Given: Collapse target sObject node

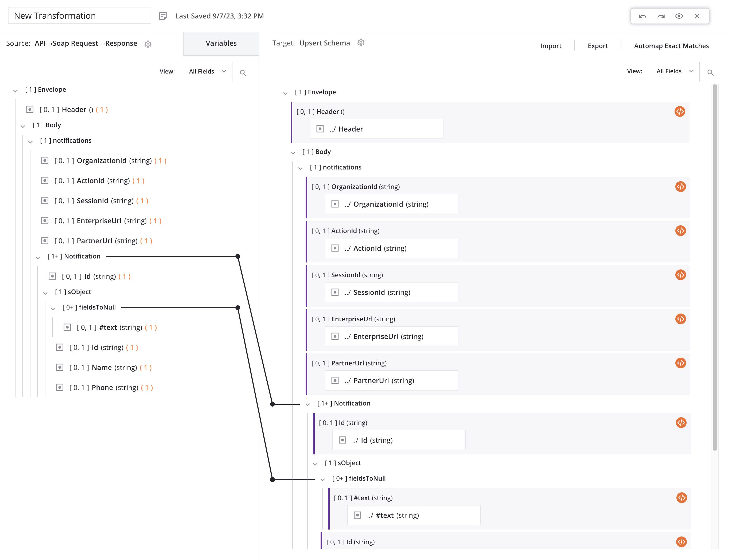Looking at the screenshot, I should tap(315, 464).
